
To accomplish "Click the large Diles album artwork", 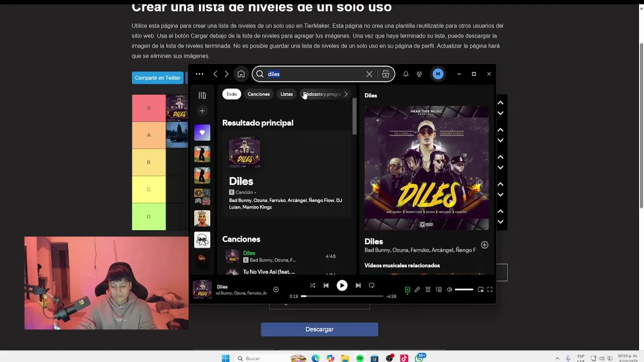I will (x=427, y=168).
